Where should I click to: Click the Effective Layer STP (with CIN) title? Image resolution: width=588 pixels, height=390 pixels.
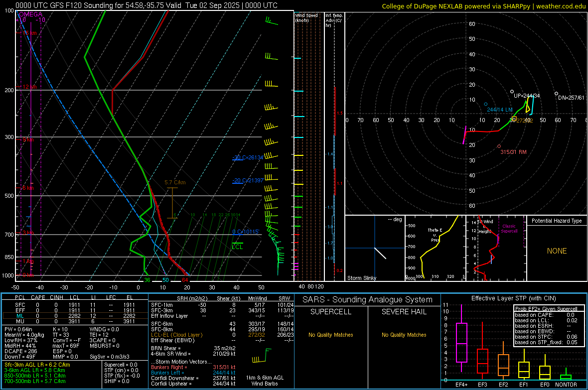(514, 298)
